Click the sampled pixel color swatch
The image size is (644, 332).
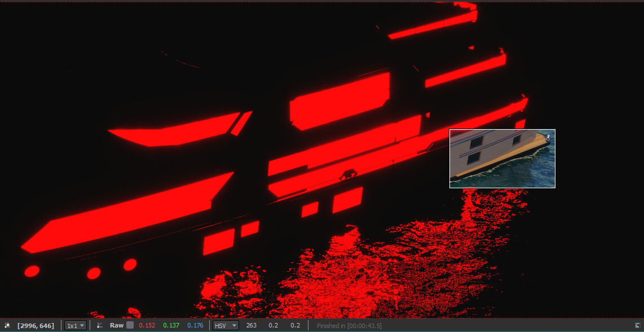pos(130,325)
